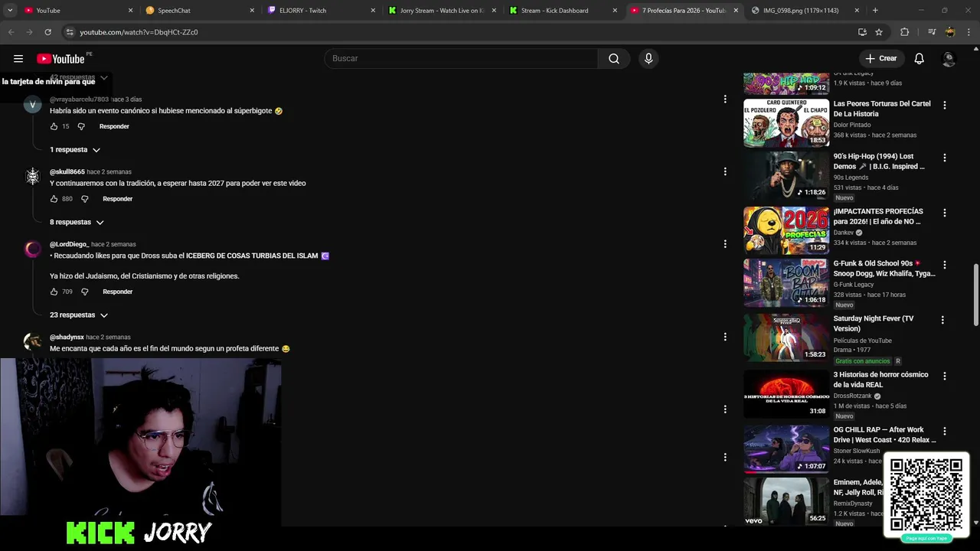
Task: Open the 90's Hip-Hop Lost Demos thumbnail
Action: 786,175
